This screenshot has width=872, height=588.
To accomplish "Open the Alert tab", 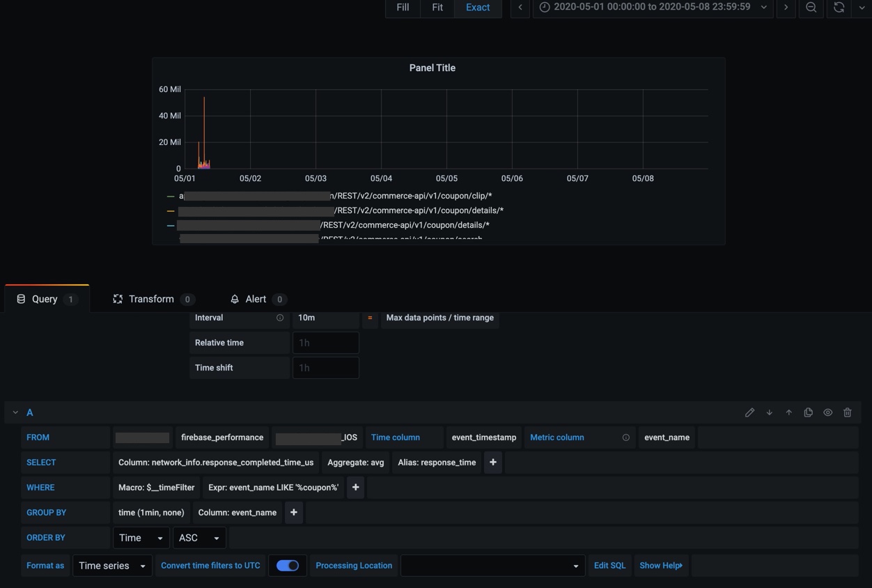I will tap(255, 299).
